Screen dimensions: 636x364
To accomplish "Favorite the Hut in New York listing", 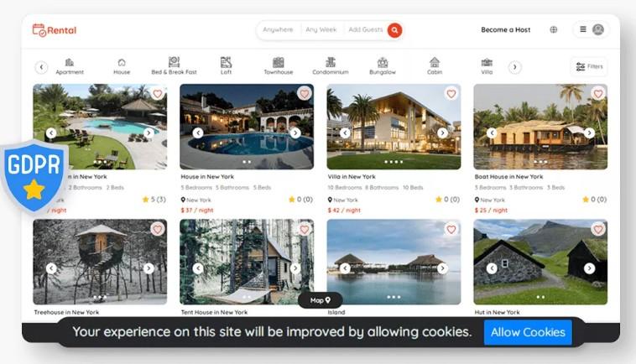I will tap(598, 230).
